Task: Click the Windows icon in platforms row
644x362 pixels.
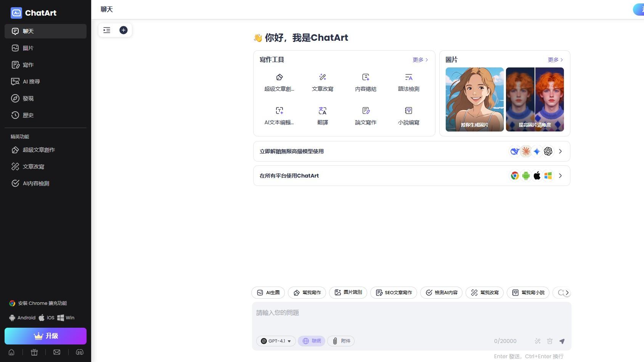Action: (x=548, y=176)
